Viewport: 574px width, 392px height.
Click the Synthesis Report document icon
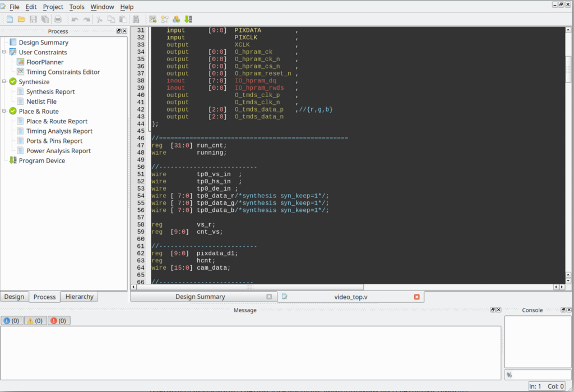click(21, 91)
